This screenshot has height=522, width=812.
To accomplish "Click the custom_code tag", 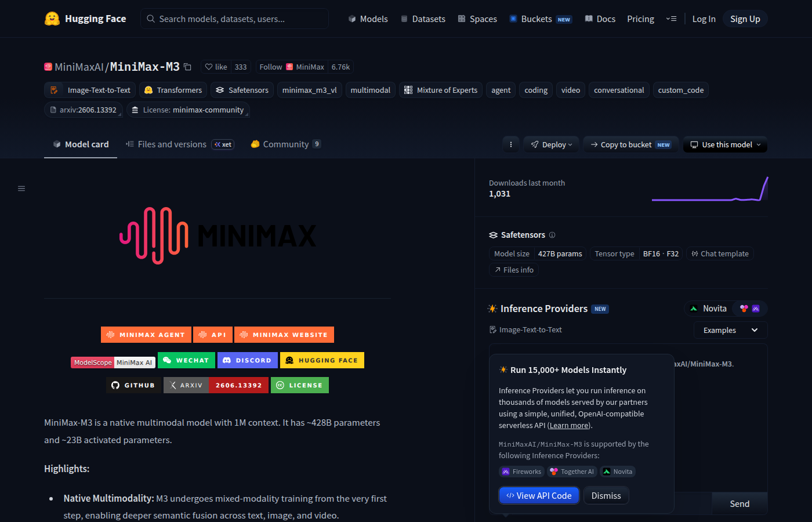I will click(681, 90).
